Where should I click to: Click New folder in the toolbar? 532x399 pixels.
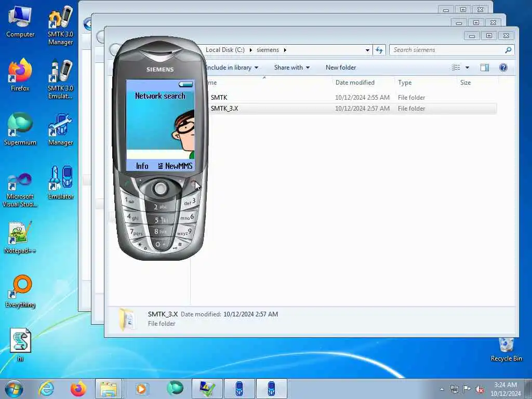[x=341, y=68]
